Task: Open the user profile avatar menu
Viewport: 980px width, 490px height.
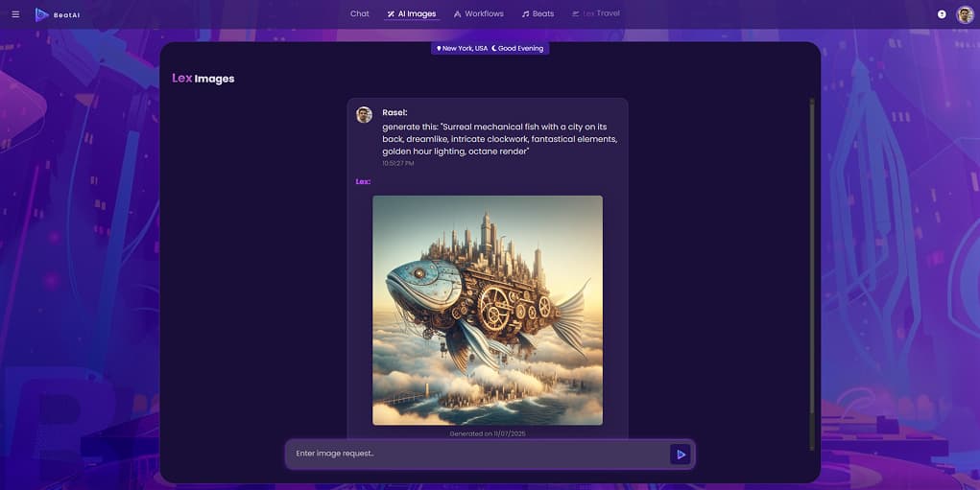Action: [x=965, y=14]
